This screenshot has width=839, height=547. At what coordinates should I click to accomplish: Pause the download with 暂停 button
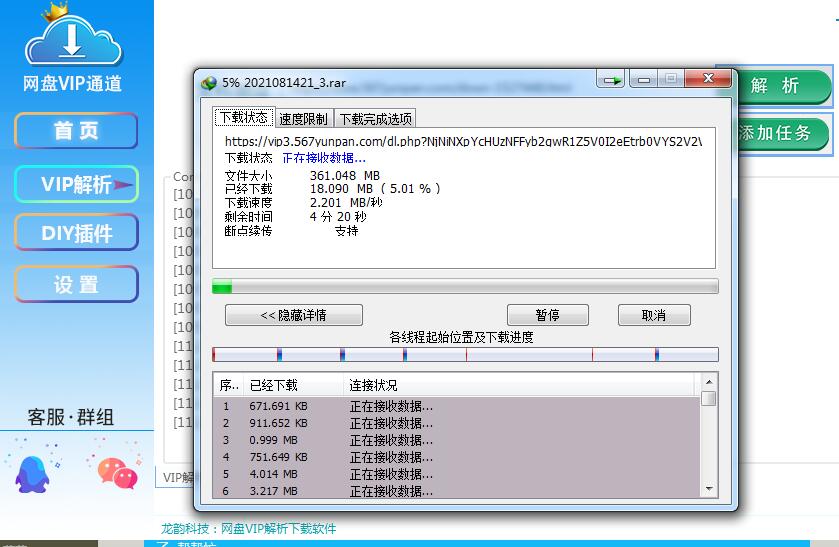coord(547,315)
